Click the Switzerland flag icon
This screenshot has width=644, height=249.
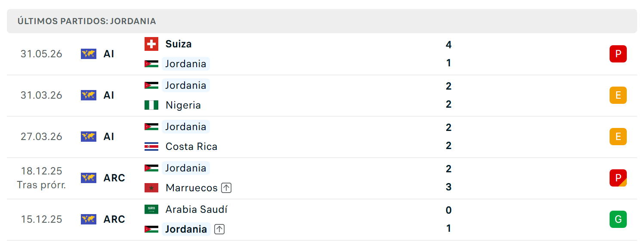tap(151, 44)
